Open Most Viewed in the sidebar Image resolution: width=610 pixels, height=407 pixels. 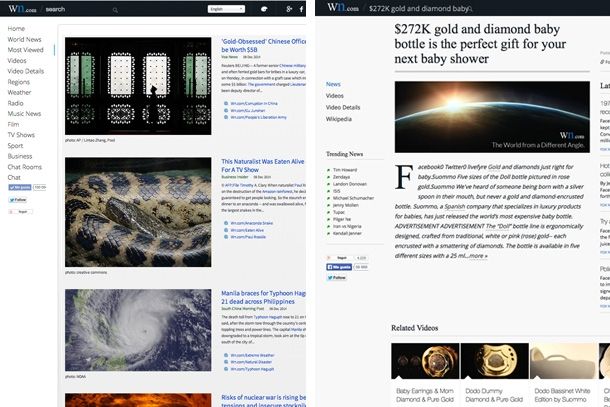tap(26, 49)
